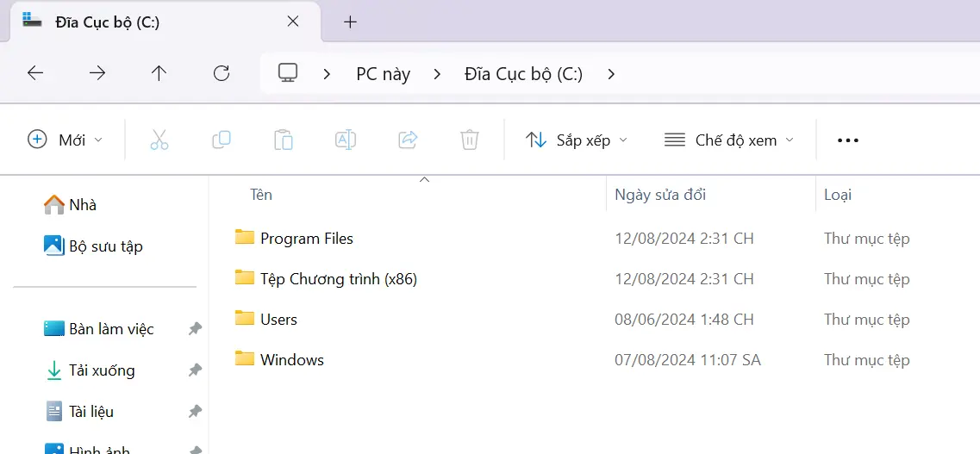Image resolution: width=980 pixels, height=454 pixels.
Task: Select the Program Files folder
Action: pos(306,239)
